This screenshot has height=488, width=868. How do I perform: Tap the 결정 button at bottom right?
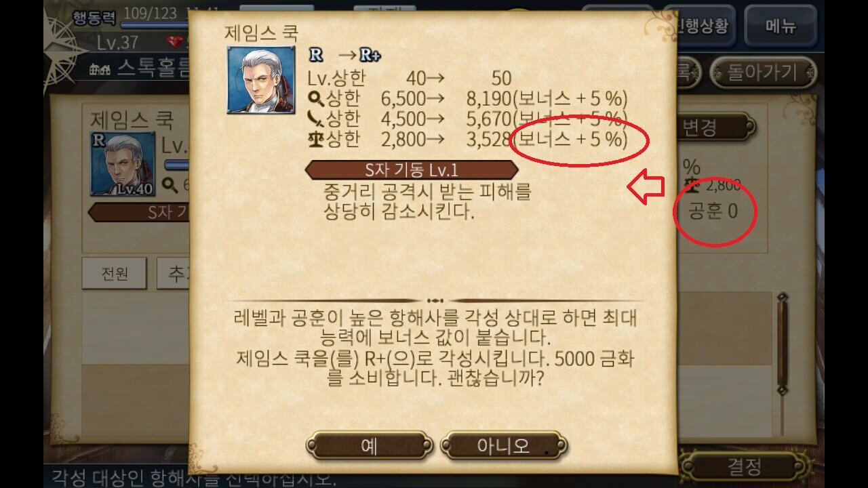(x=744, y=466)
